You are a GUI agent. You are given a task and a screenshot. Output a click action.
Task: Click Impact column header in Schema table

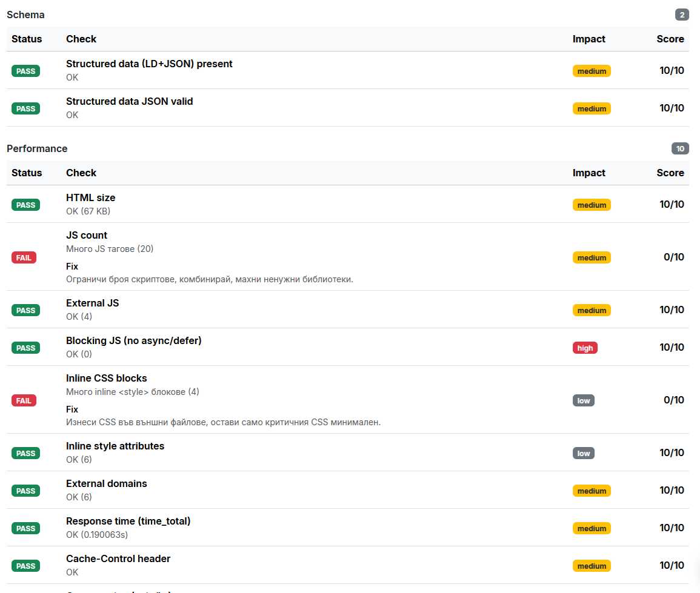click(588, 39)
